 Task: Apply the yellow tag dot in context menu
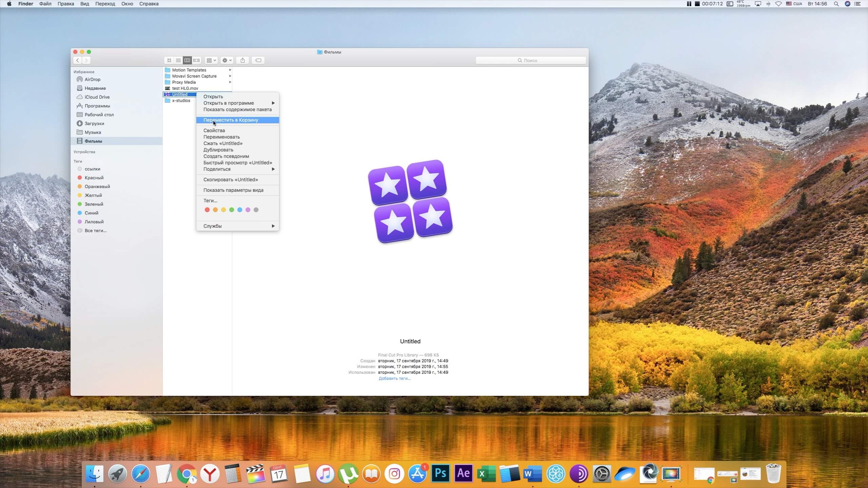pos(223,210)
